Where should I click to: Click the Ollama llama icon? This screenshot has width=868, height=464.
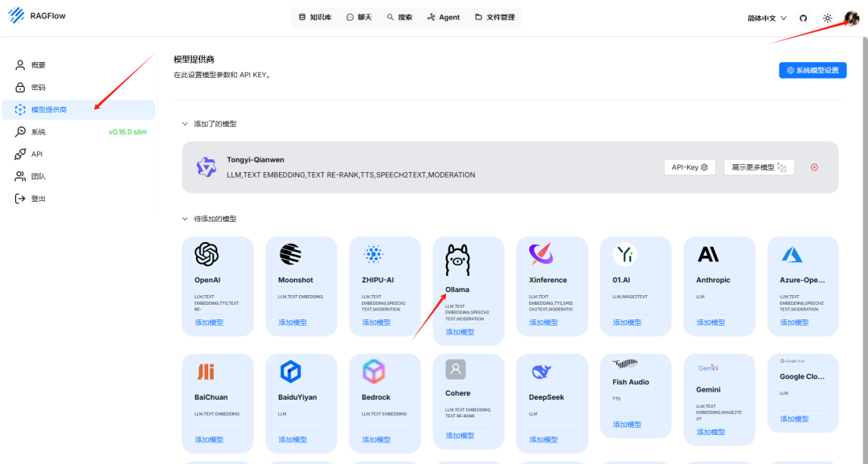[457, 260]
